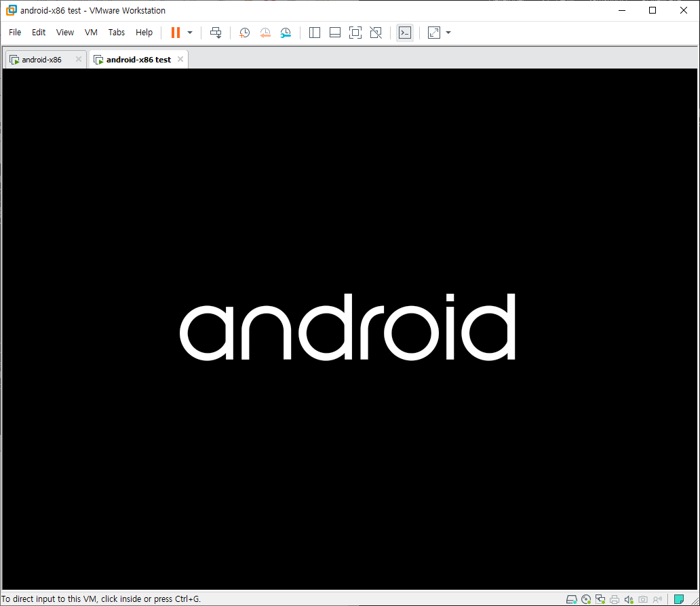Toggle the console view button
The width and height of the screenshot is (700, 606).
click(x=405, y=33)
